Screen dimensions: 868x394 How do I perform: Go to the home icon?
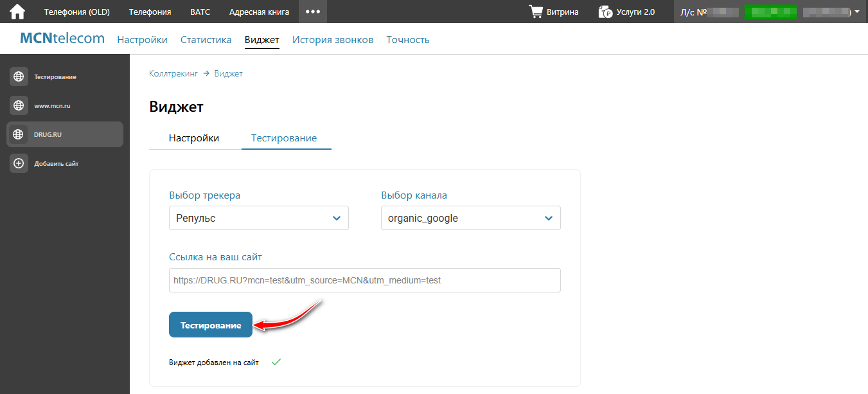(x=17, y=12)
